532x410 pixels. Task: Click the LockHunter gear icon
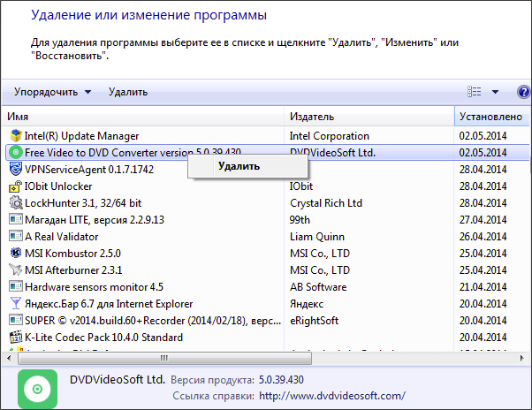pos(16,202)
